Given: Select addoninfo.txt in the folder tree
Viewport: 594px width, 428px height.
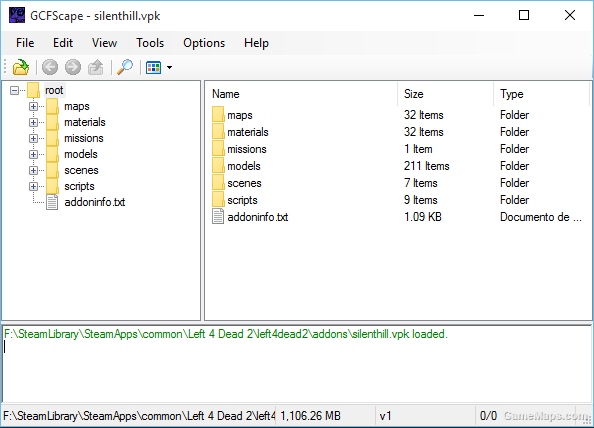Looking at the screenshot, I should tap(95, 202).
